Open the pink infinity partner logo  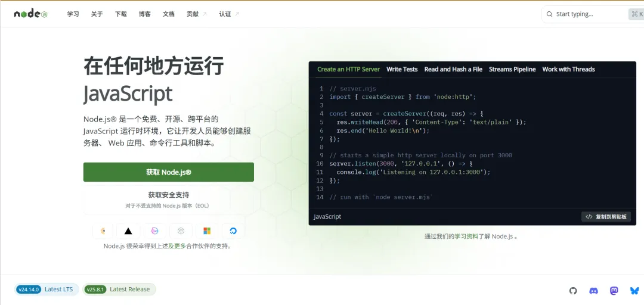pos(155,231)
